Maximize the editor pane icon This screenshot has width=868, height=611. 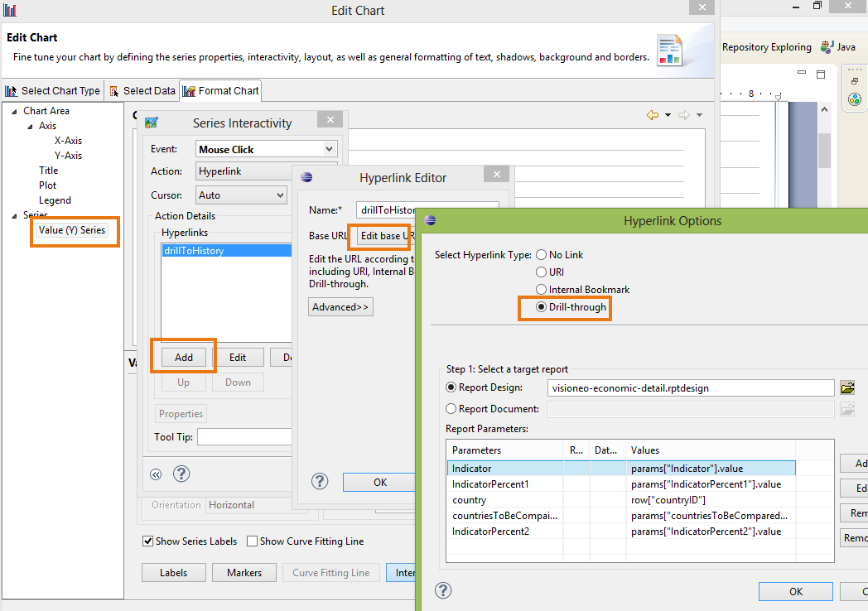[x=821, y=75]
